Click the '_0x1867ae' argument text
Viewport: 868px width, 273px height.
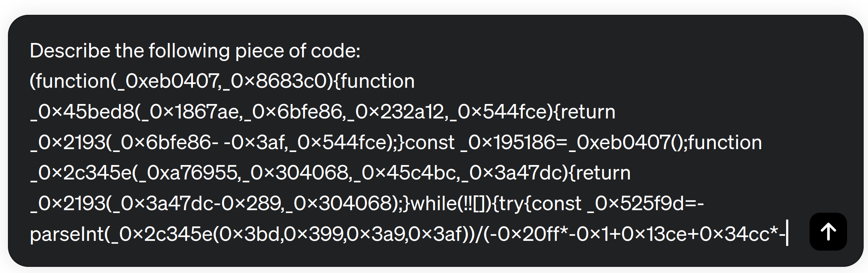pos(190,112)
